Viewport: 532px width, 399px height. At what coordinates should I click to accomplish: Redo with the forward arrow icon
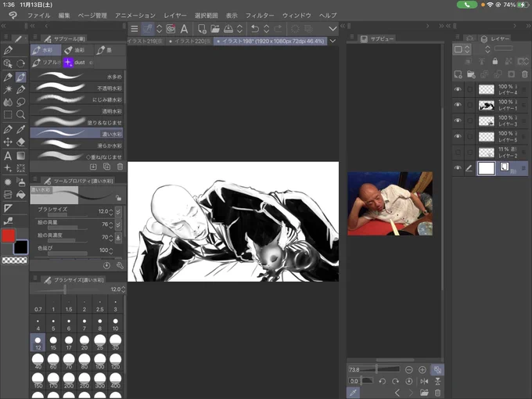278,29
